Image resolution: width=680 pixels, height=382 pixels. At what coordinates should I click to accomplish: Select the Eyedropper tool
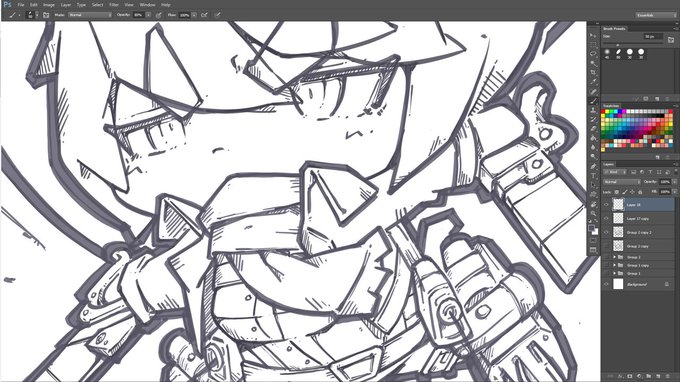coord(593,82)
